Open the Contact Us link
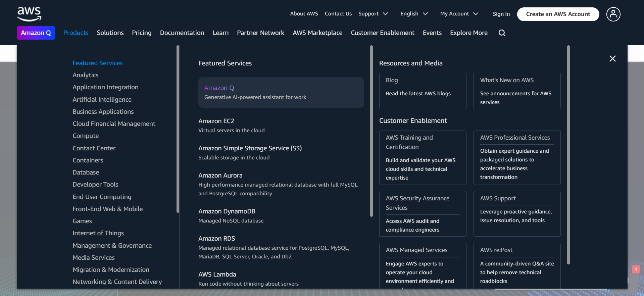 coord(338,14)
